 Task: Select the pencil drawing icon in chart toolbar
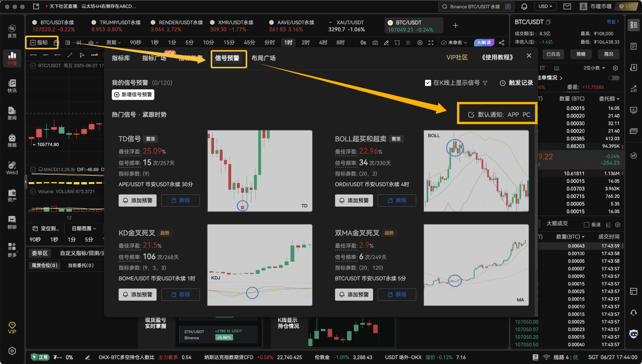386,42
